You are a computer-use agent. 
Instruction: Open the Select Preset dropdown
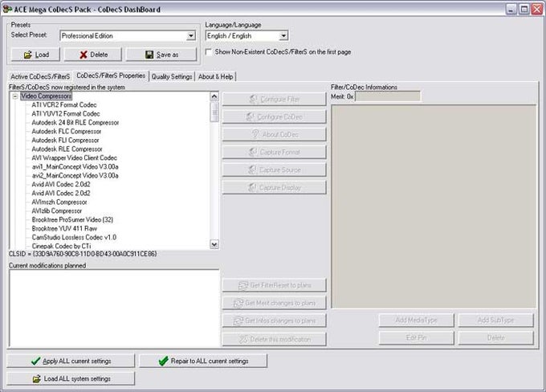(191, 36)
